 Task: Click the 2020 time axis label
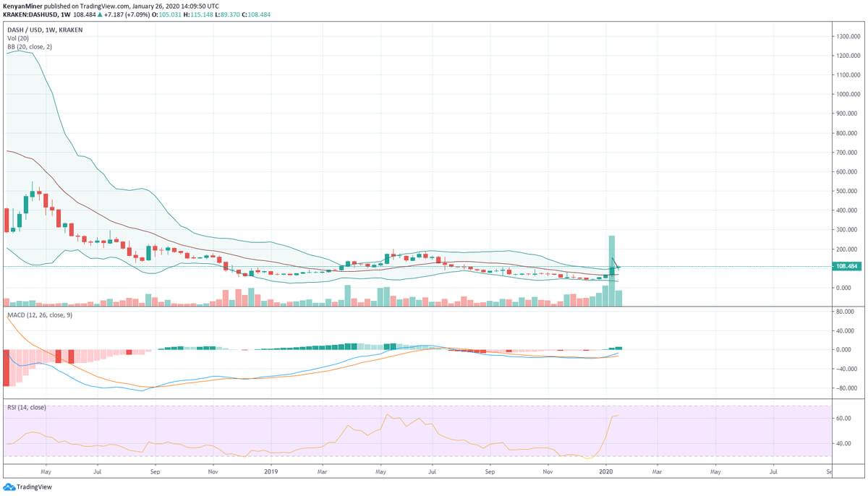606,471
